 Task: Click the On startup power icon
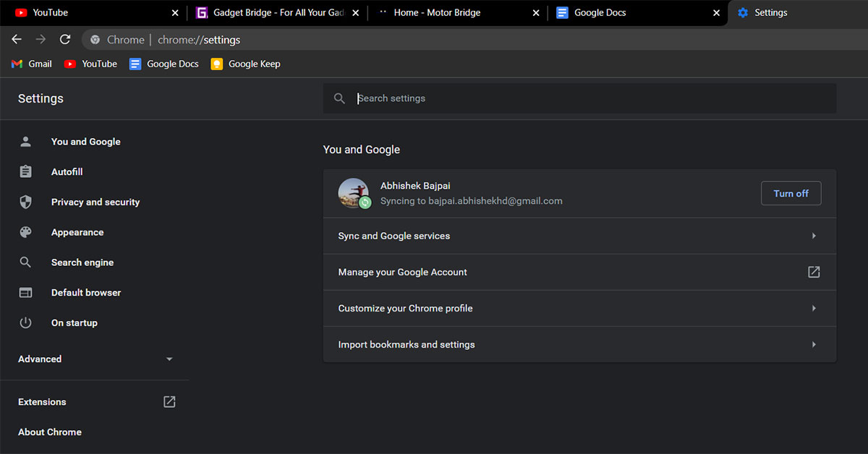click(x=25, y=323)
